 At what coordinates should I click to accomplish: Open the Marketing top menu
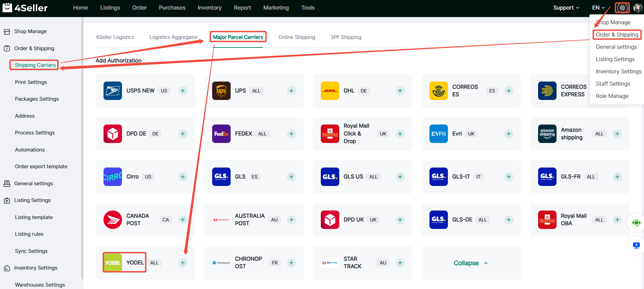tap(276, 8)
